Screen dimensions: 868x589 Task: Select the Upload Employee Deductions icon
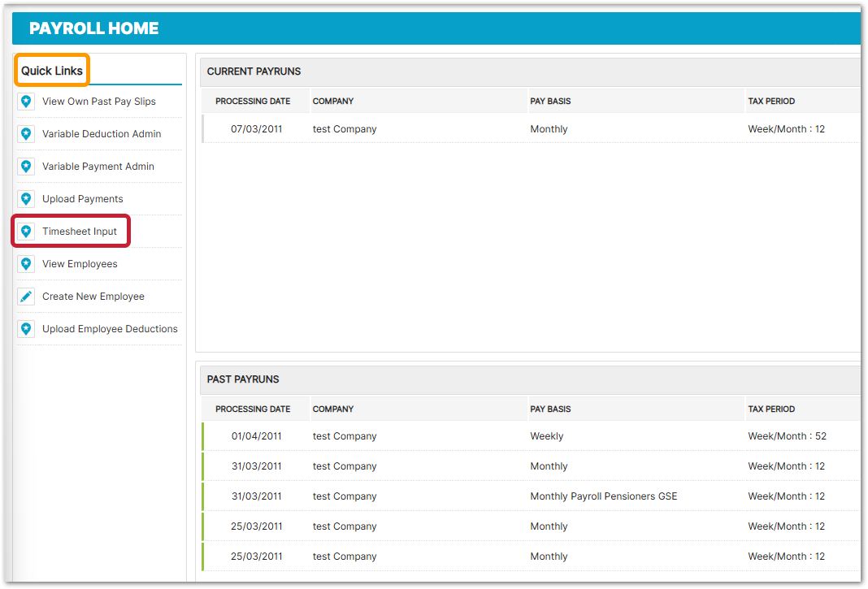(26, 329)
